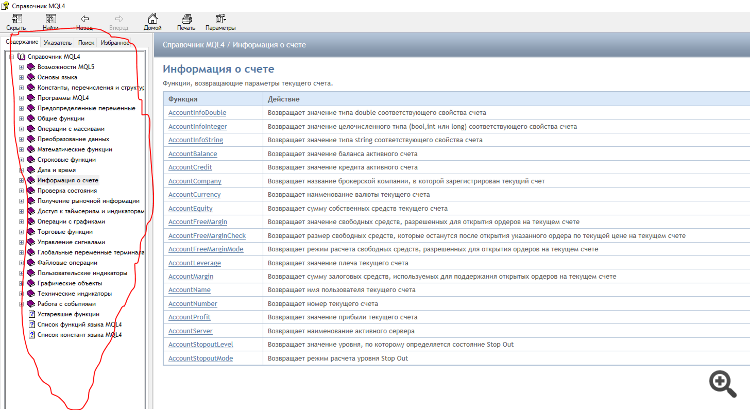Open the AccountFreeMarginMode link
Image resolution: width=750 pixels, height=410 pixels.
click(x=206, y=249)
